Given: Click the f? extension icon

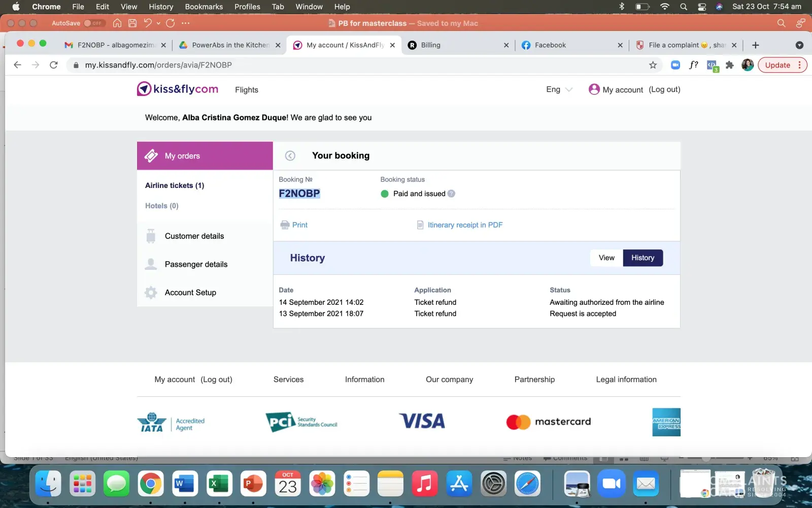Looking at the screenshot, I should click(693, 65).
